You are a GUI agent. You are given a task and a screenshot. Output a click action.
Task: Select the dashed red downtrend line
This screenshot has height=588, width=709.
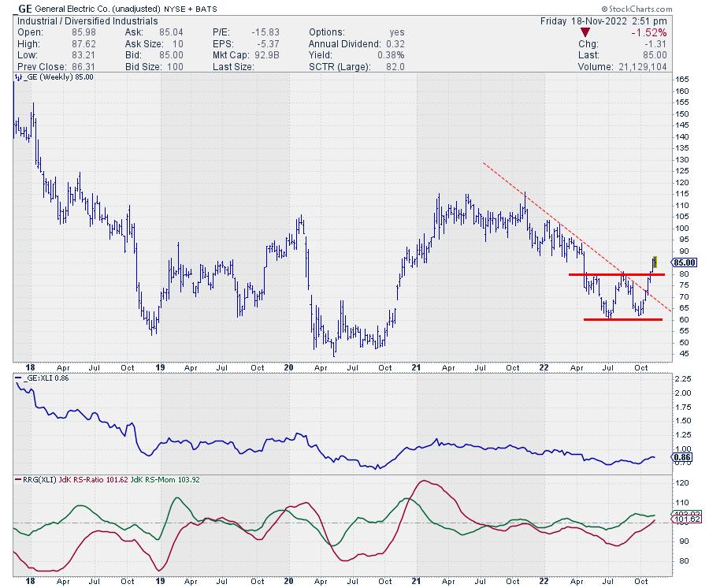[x=551, y=214]
